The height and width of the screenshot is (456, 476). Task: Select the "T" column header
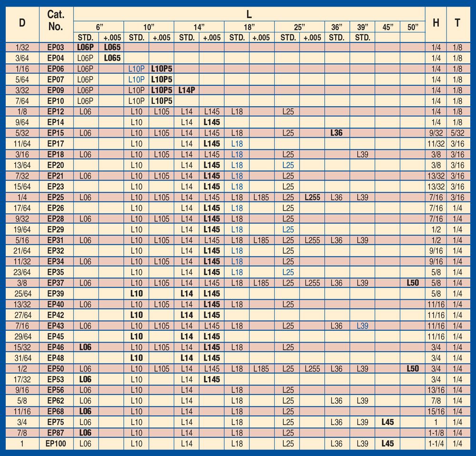coord(457,22)
